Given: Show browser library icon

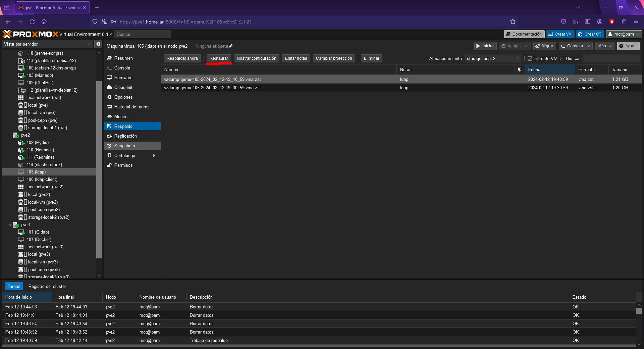Looking at the screenshot, I should pos(576,22).
